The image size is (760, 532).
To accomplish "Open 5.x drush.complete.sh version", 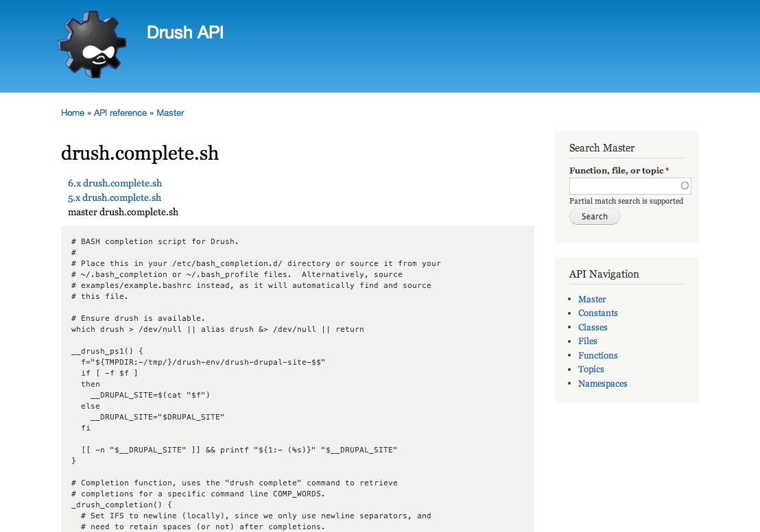I will click(x=115, y=197).
